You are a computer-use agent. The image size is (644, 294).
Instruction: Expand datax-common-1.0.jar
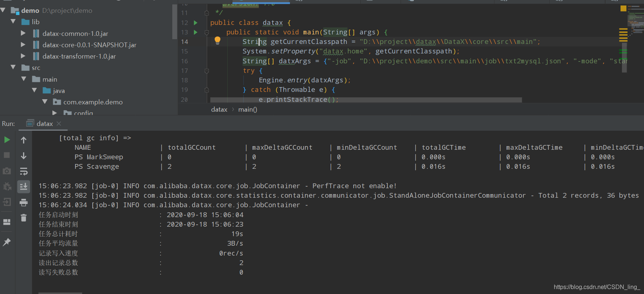click(x=23, y=33)
